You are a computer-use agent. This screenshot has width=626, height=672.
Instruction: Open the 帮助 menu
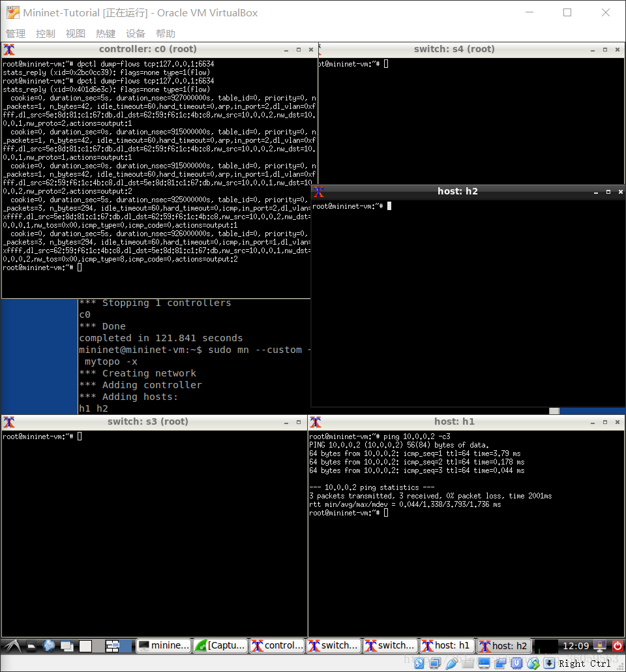tap(166, 33)
